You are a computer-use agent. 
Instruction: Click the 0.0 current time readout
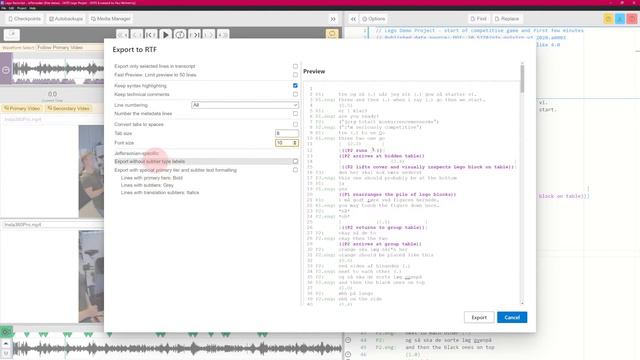point(52,94)
